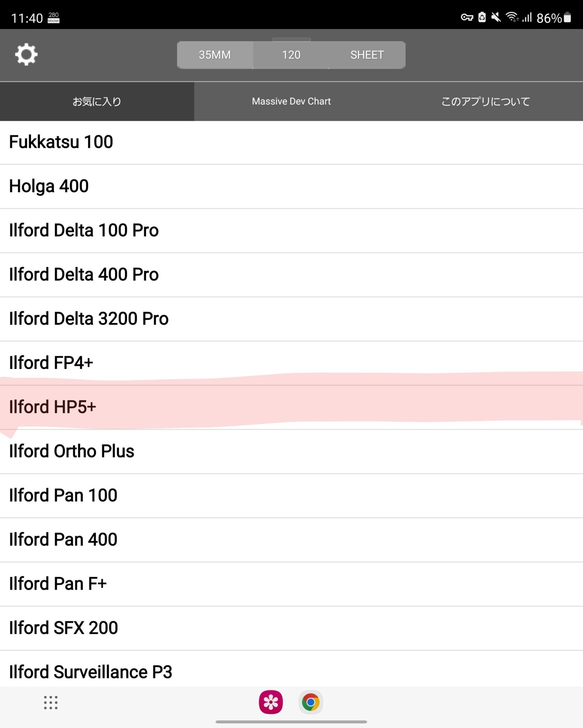The width and height of the screenshot is (583, 728).
Task: Tap the bottom home gesture bar
Action: click(x=291, y=722)
